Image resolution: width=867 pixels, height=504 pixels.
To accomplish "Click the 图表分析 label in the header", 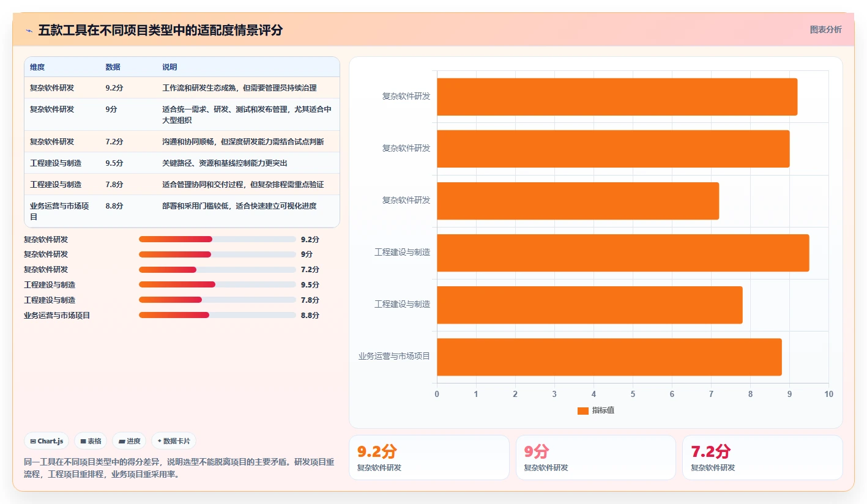I will (x=825, y=29).
